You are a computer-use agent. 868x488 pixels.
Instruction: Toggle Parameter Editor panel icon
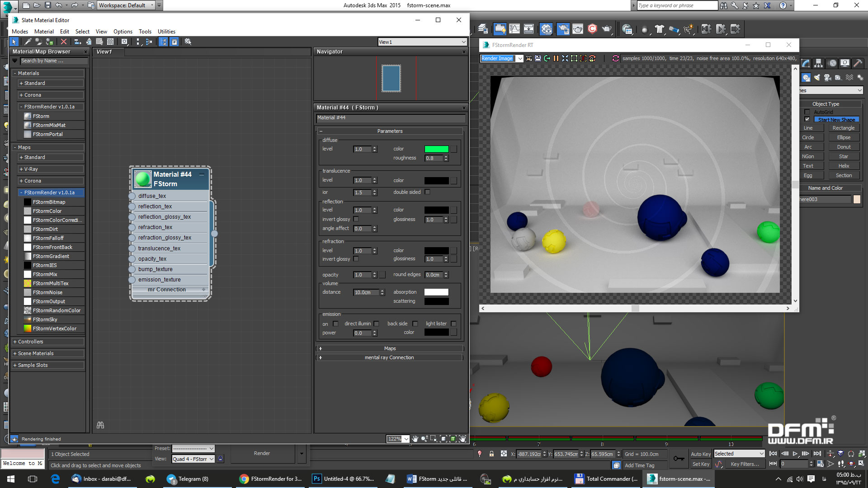[x=174, y=42]
